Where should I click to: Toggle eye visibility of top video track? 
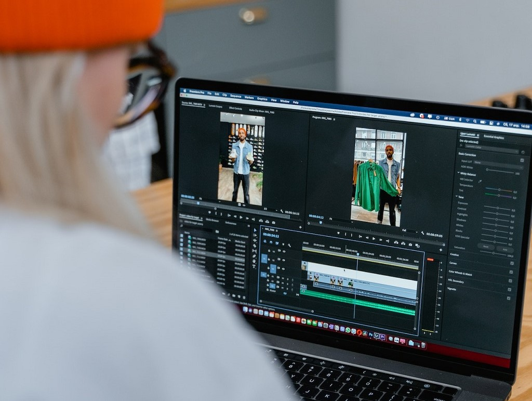click(284, 252)
